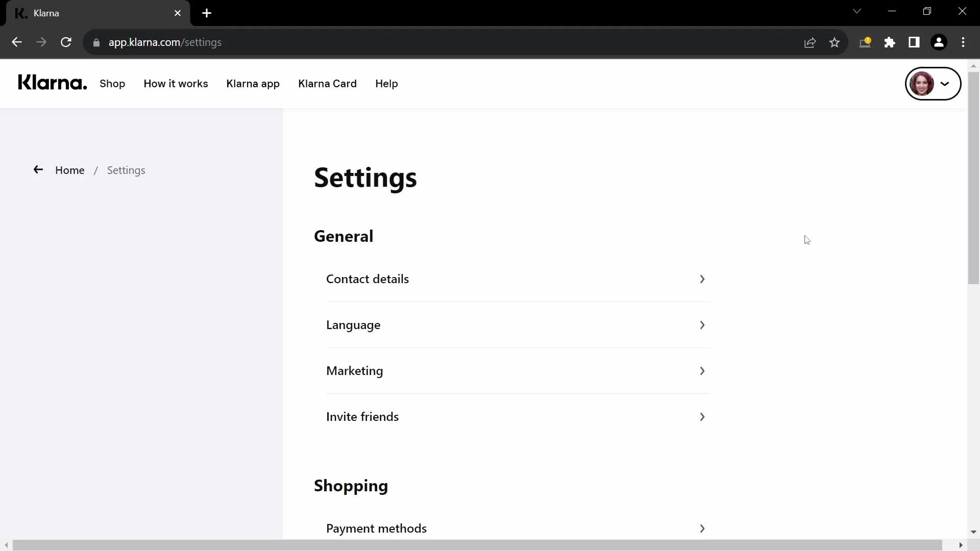This screenshot has width=980, height=551.
Task: Click the Contact details chevron
Action: click(702, 279)
